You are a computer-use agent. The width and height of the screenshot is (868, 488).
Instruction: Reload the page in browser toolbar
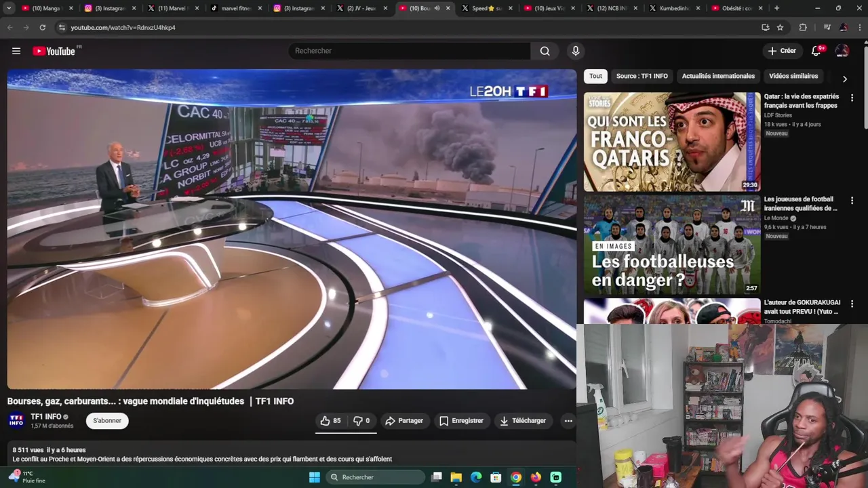[42, 27]
